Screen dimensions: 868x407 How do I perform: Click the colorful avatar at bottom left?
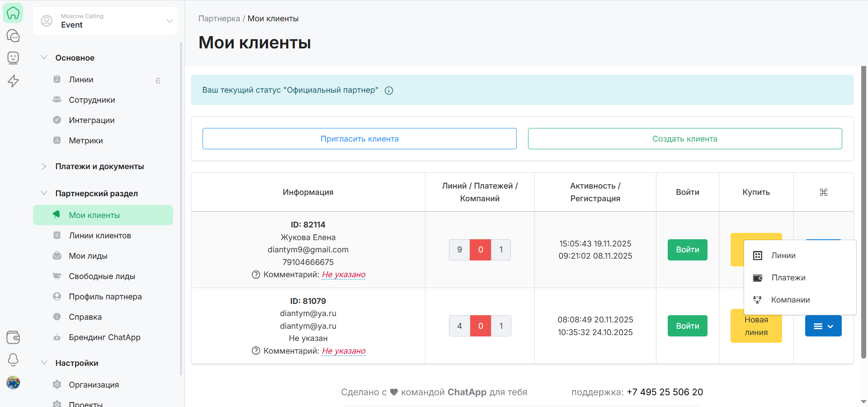(x=13, y=383)
